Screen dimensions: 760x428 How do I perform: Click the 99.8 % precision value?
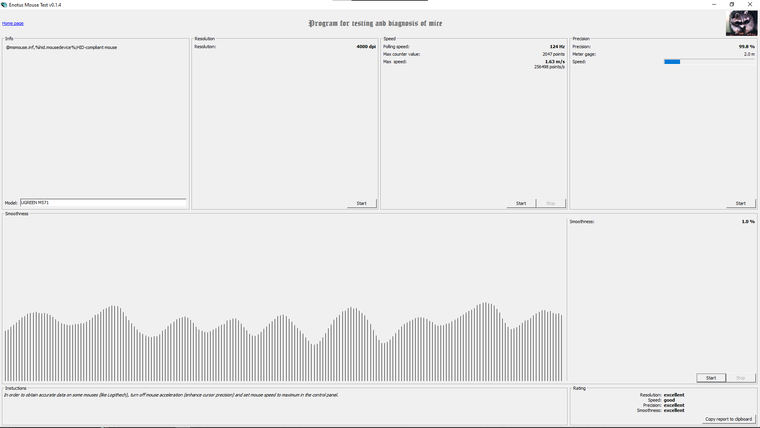(x=746, y=47)
